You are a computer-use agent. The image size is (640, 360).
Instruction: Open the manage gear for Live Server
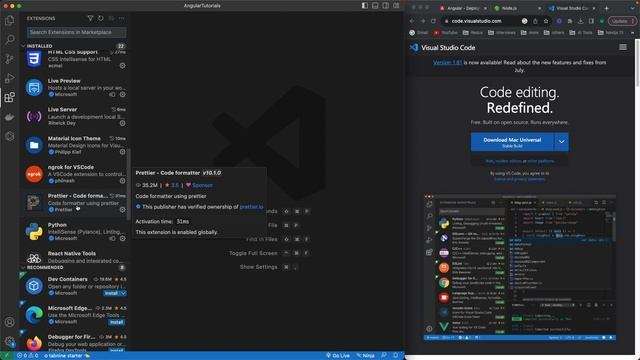tap(122, 123)
